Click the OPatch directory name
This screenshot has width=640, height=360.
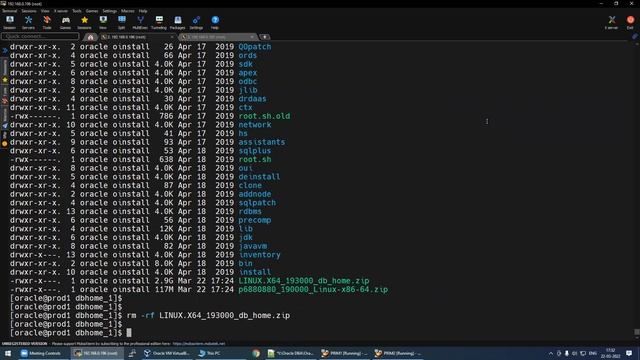click(255, 47)
